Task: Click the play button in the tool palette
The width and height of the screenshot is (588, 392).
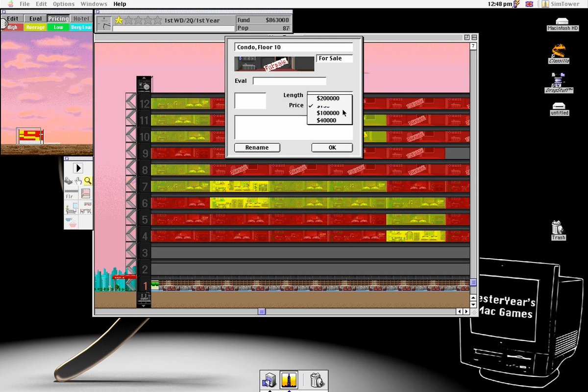Action: click(78, 168)
